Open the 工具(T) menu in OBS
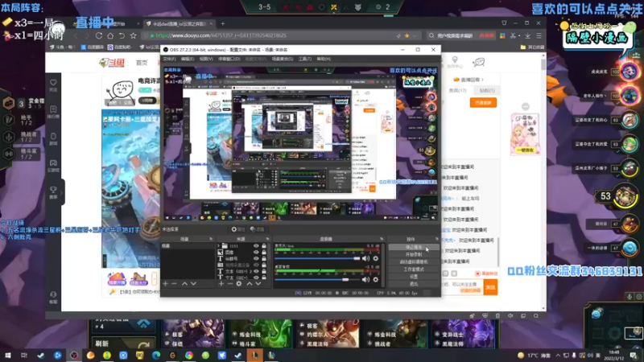Screen dimensions: 644x362 pos(305,59)
